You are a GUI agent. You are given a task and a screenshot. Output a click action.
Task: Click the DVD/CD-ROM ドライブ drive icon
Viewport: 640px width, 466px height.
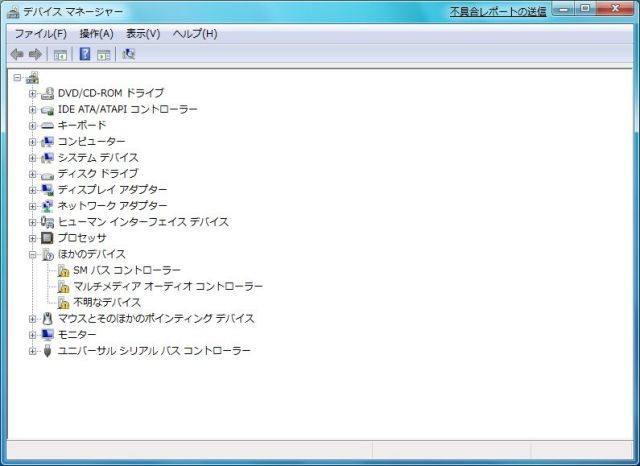pos(47,93)
